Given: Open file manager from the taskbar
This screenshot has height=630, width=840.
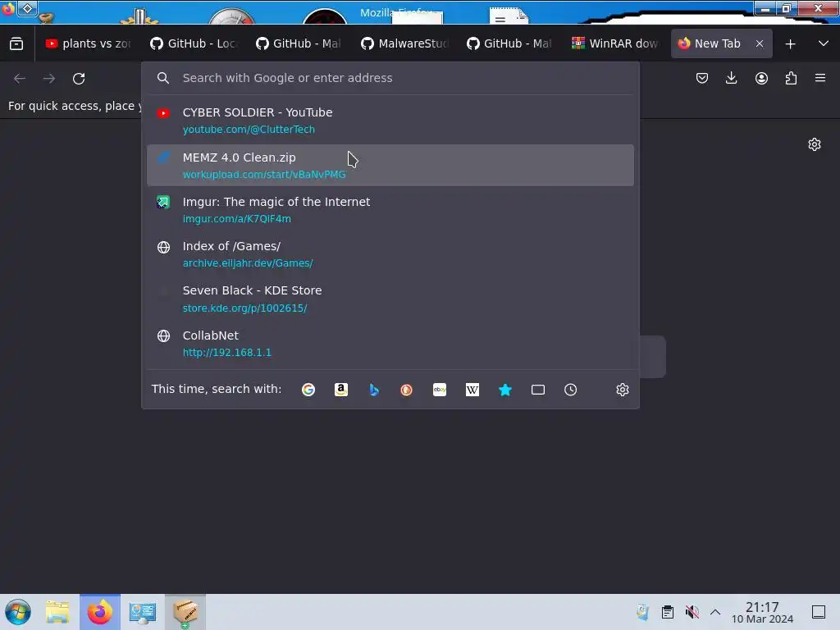Looking at the screenshot, I should click(57, 612).
